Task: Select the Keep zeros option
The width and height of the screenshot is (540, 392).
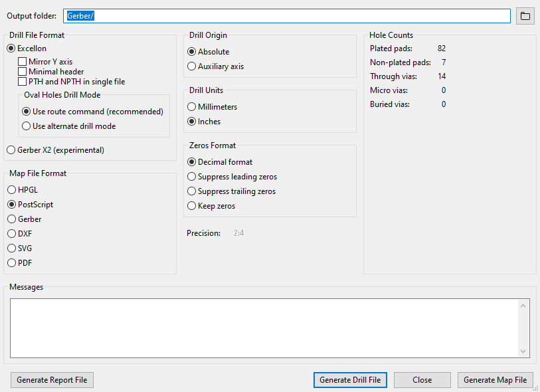Action: pos(211,206)
